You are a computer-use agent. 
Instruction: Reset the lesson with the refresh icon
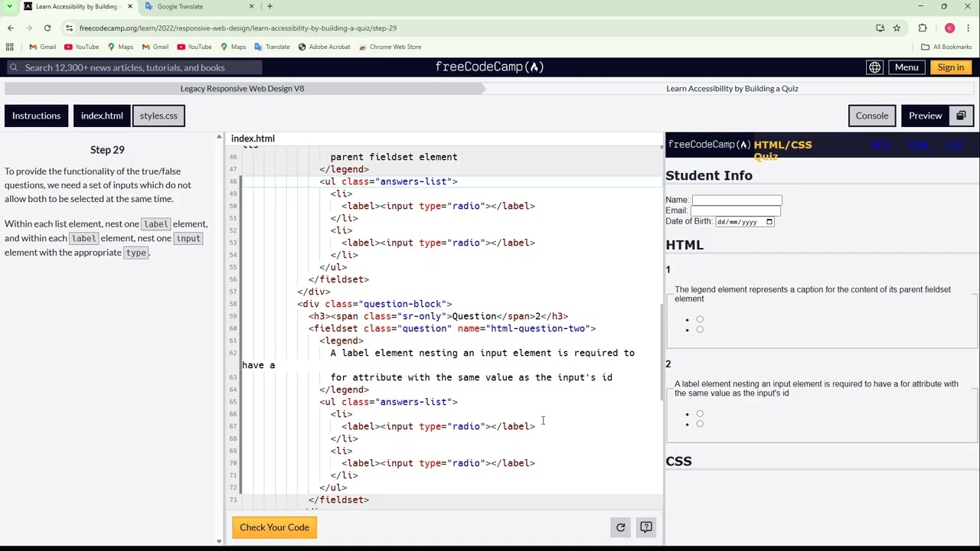coord(621,527)
